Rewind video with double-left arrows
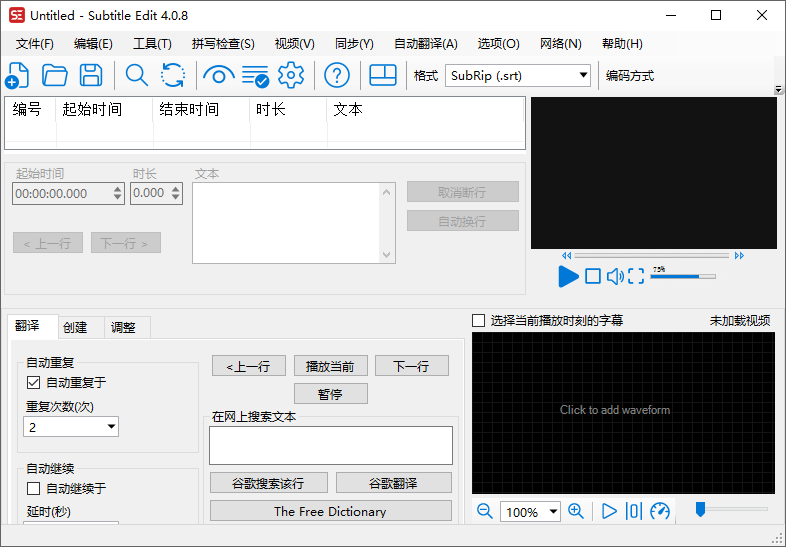This screenshot has width=786, height=547. (566, 255)
